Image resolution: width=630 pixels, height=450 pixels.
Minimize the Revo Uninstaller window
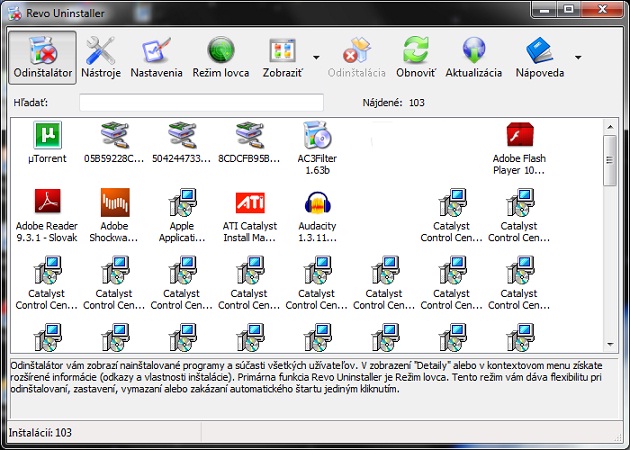545,10
